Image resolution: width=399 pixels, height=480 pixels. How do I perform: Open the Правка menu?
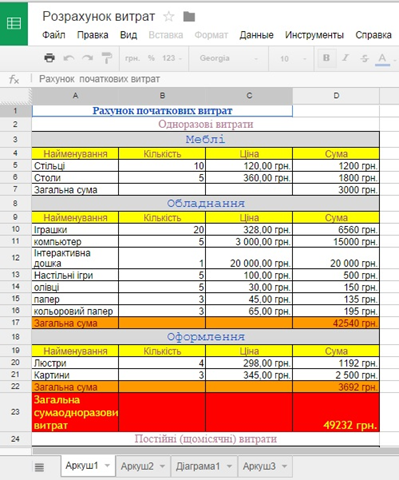[93, 35]
